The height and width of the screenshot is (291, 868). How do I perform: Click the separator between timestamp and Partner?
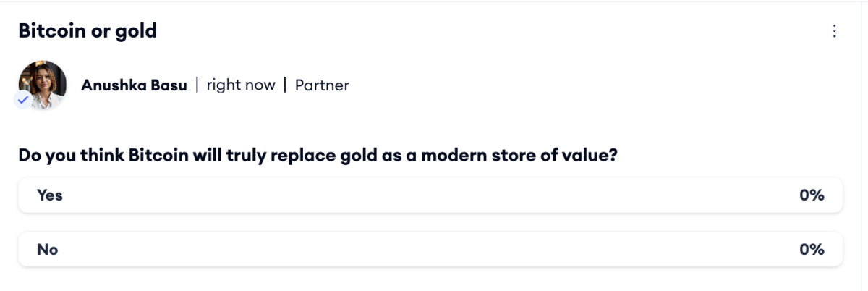[285, 85]
